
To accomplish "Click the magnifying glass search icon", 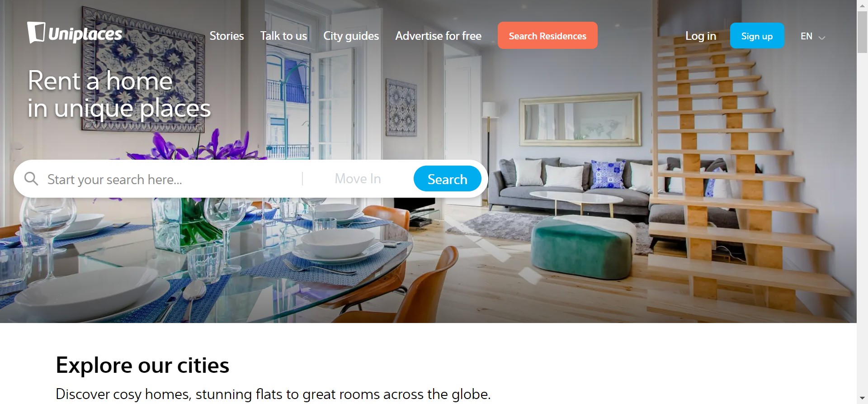I will pos(31,179).
